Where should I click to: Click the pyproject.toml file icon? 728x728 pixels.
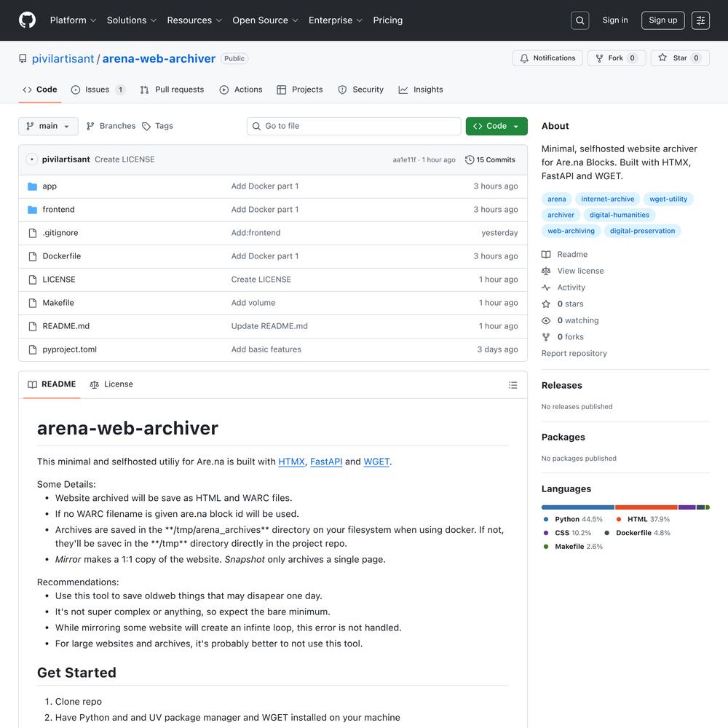click(x=33, y=349)
